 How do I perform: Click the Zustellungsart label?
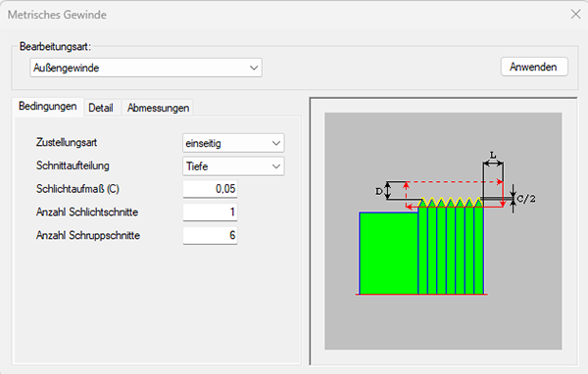click(67, 143)
